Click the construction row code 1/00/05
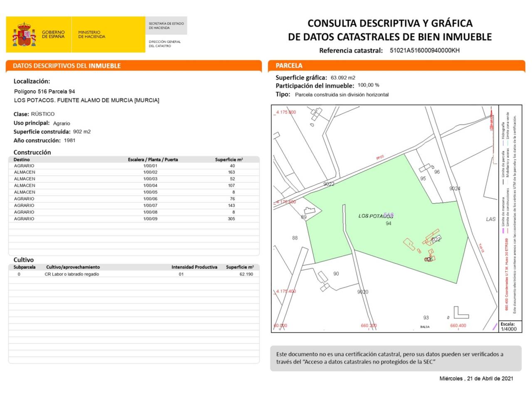This screenshot has height=399, width=532. [150, 192]
